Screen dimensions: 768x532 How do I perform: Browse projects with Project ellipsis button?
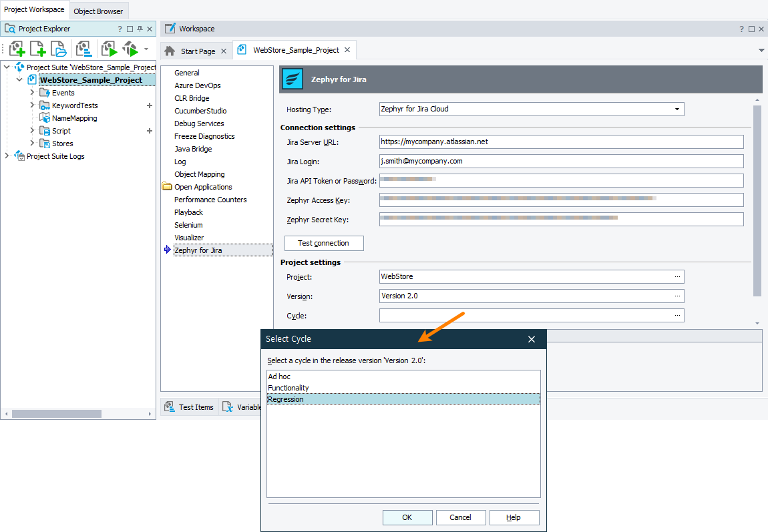(x=677, y=276)
